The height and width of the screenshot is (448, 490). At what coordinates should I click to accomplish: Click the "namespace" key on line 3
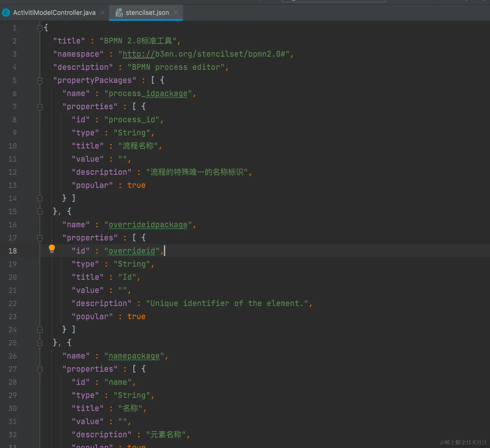pyautogui.click(x=78, y=54)
